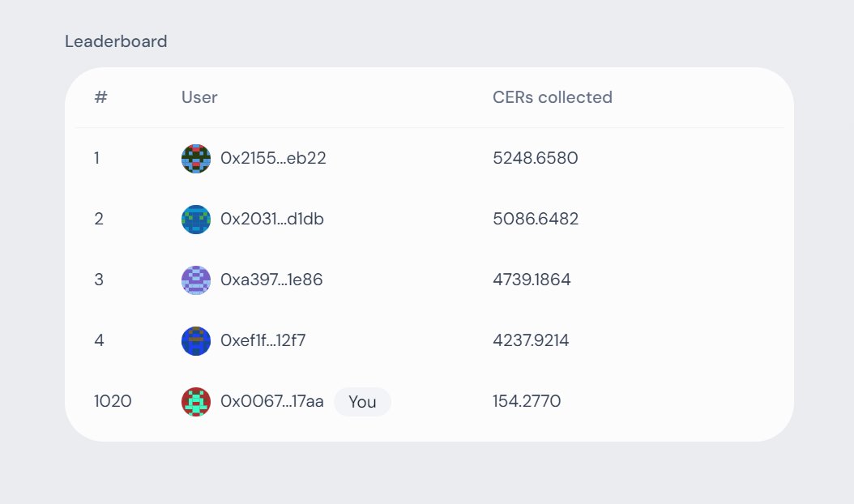Click the rank number 1020
Viewport: 854px width, 504px height.
113,401
